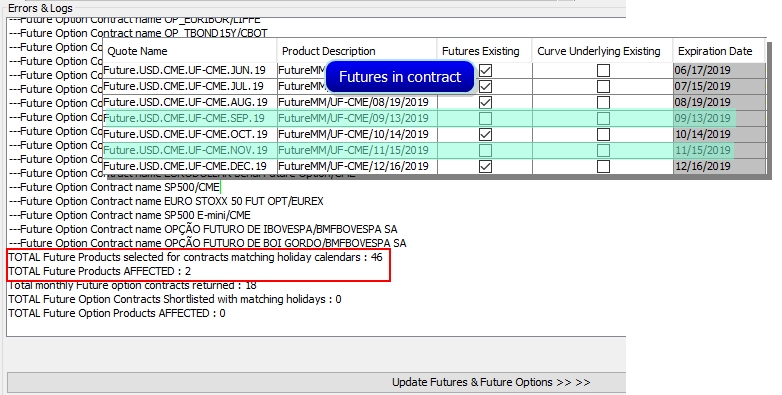Click expiration date 11/15/2019 cell
The height and width of the screenshot is (395, 782).
pos(719,150)
